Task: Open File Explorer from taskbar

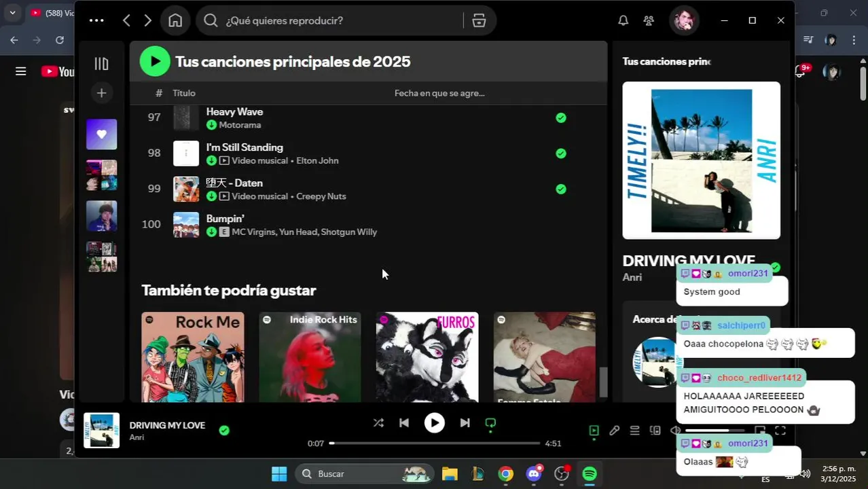Action: coord(450,474)
